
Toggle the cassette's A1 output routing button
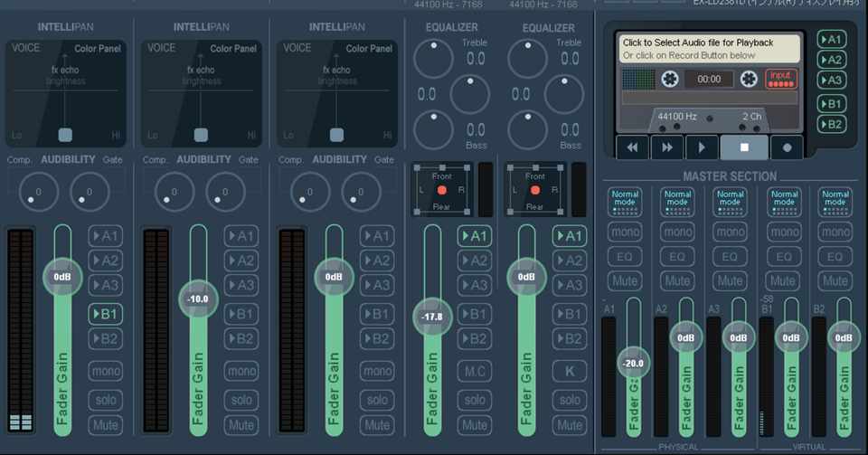pyautogui.click(x=832, y=39)
